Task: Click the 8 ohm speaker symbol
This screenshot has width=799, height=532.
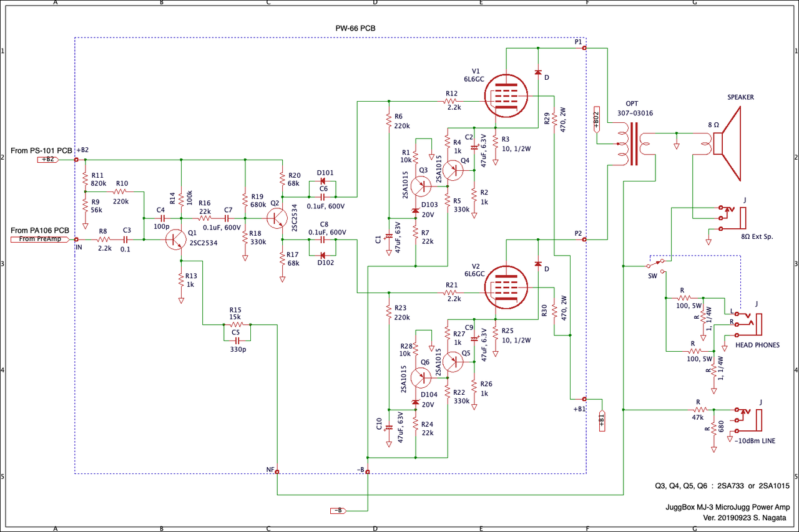Action: tap(726, 143)
